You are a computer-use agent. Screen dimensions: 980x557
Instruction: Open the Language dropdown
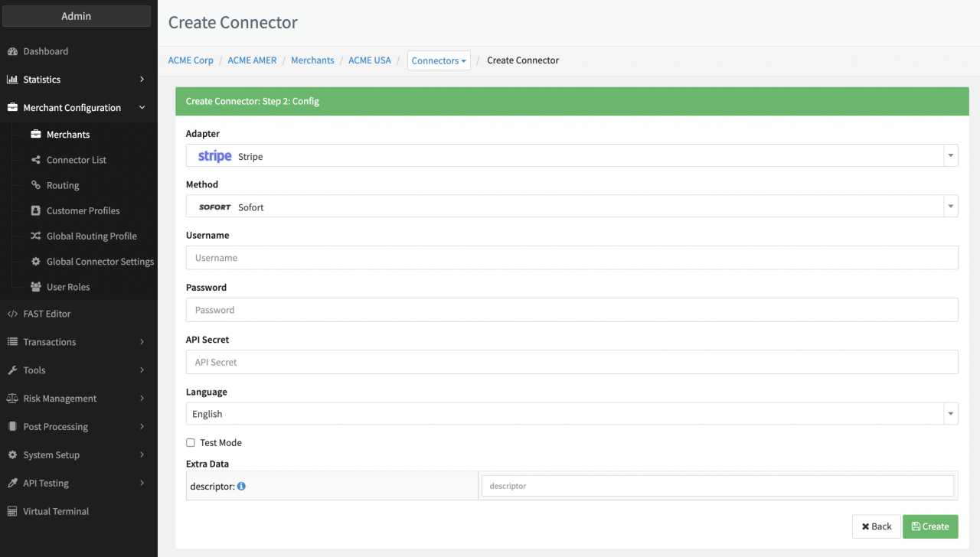571,414
